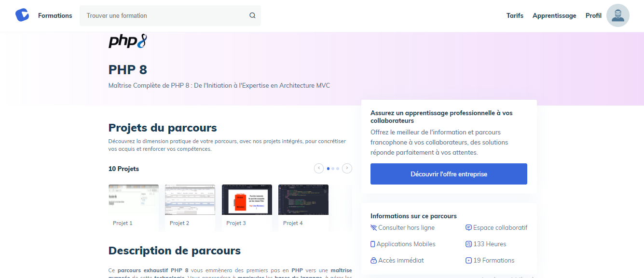
Task: Select the first carousel pagination dot
Action: (329, 169)
